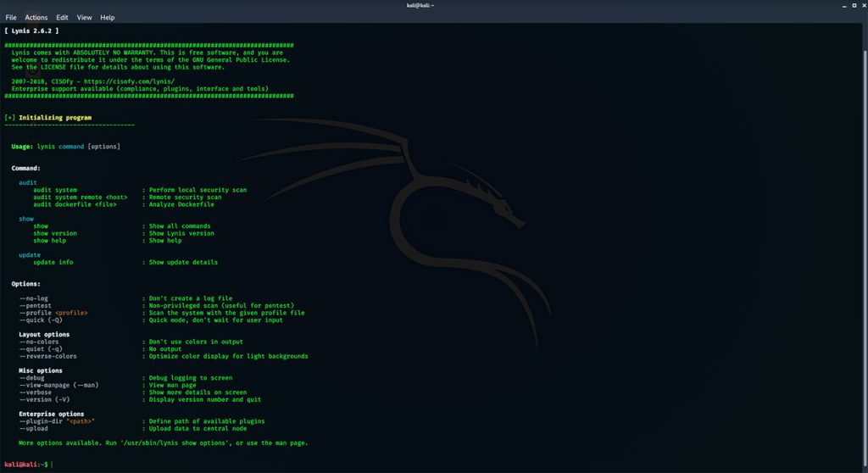The height and width of the screenshot is (473, 868).
Task: Click the 'ABSOLUTELY NO WARRANTY' notice line
Action: [147, 53]
